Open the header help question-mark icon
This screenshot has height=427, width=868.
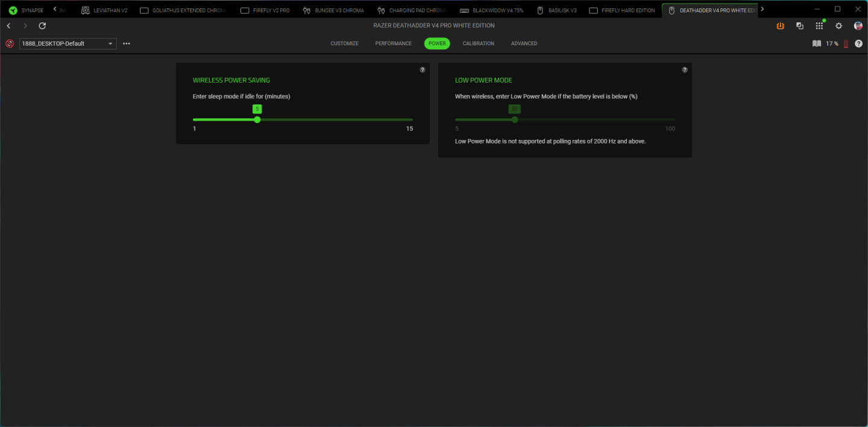pos(859,43)
